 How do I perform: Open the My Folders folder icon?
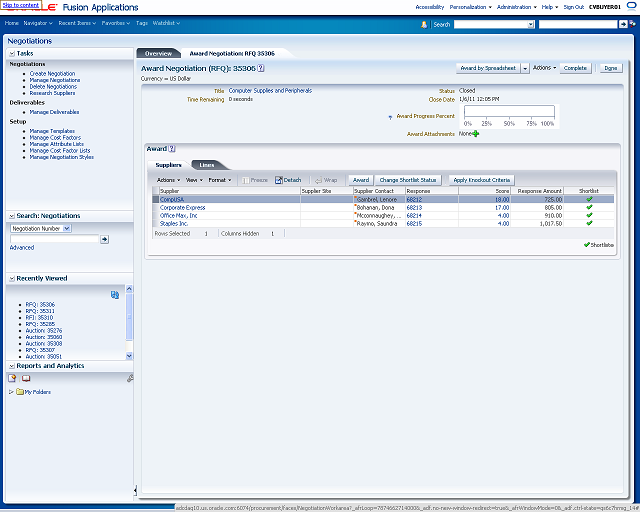[20, 392]
